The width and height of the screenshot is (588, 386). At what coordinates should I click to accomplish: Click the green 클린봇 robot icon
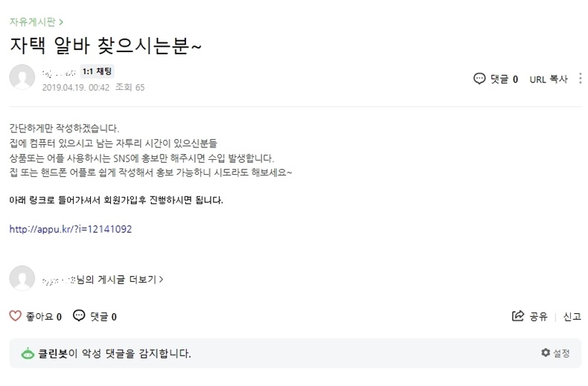pyautogui.click(x=28, y=353)
